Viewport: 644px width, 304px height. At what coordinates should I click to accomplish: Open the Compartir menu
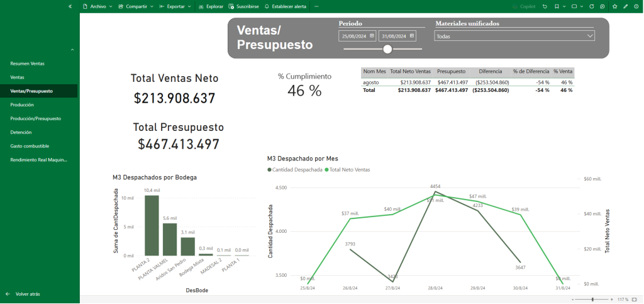coord(136,6)
